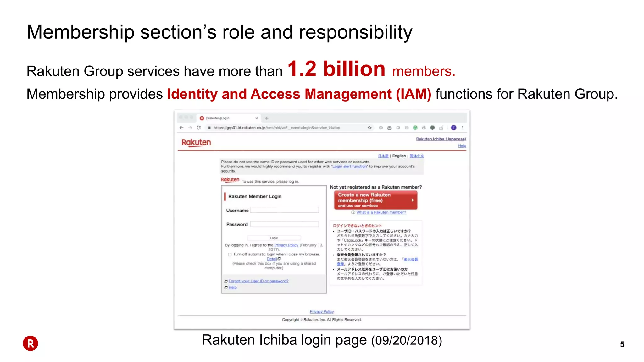Click the Copyright Rakuten, Inc. footer text
This screenshot has width=644, height=362.
pos(322,320)
